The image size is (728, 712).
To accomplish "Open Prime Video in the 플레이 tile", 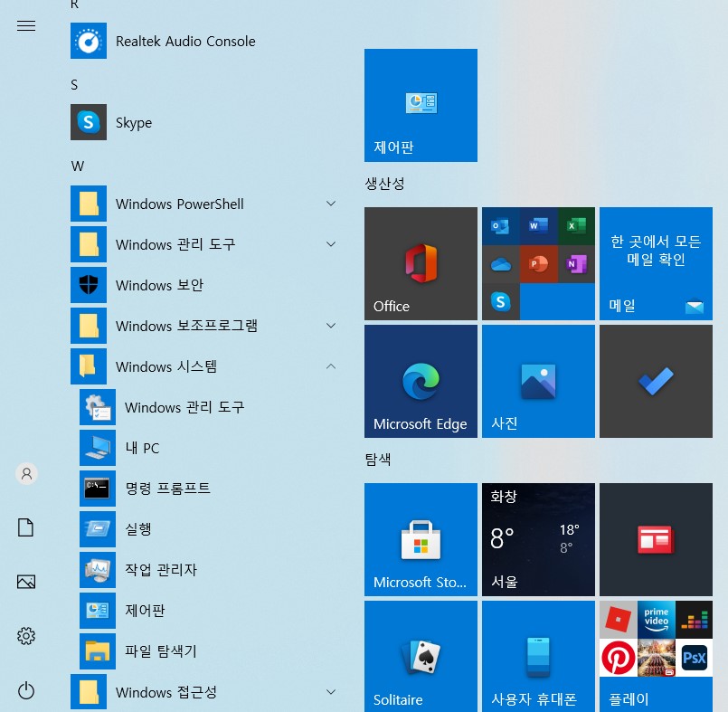I will click(656, 620).
